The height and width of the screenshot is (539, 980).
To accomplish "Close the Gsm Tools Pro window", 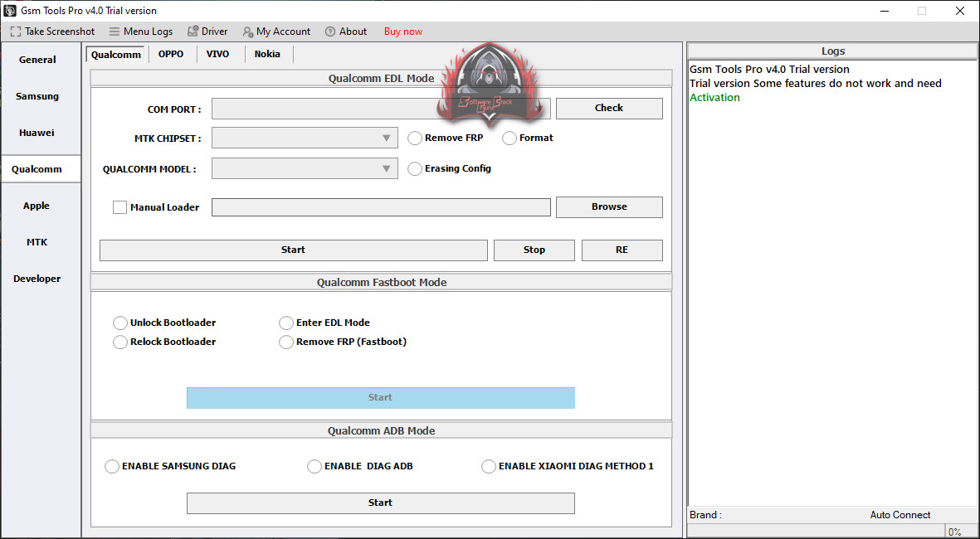I will click(960, 11).
